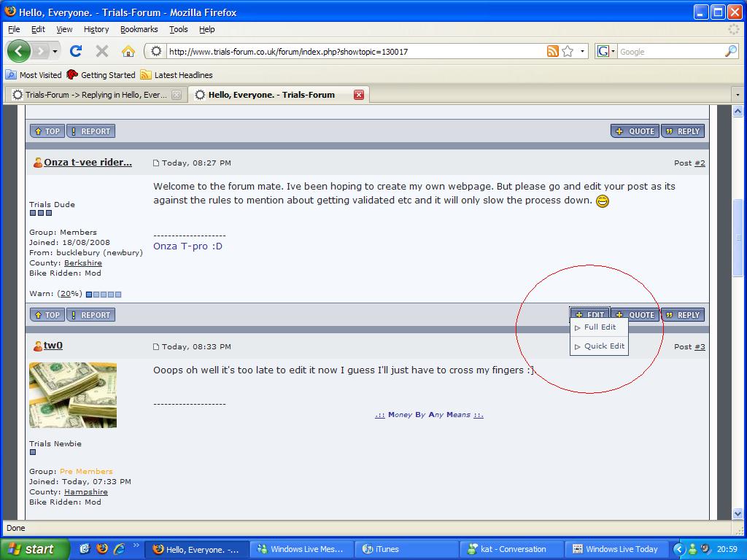747x560 pixels.
Task: Close the Replying in Hello tab
Action: tap(177, 95)
